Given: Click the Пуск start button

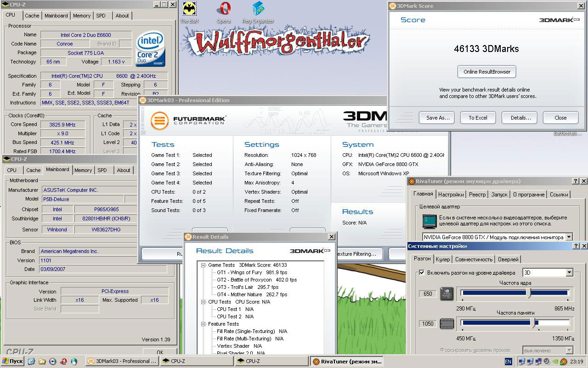Looking at the screenshot, I should 12,361.
